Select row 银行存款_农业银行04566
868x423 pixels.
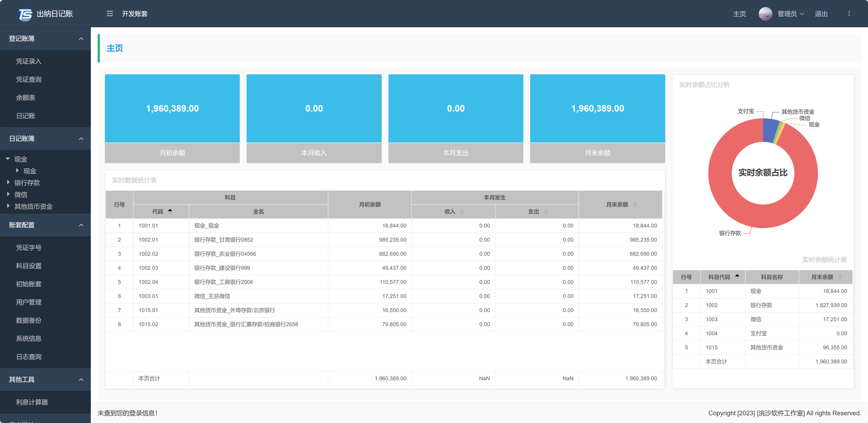point(384,254)
